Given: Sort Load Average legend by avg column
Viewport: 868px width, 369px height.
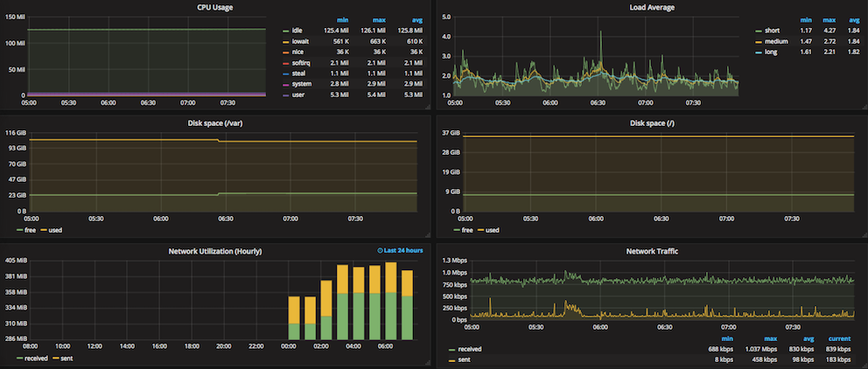Looking at the screenshot, I should tap(854, 20).
